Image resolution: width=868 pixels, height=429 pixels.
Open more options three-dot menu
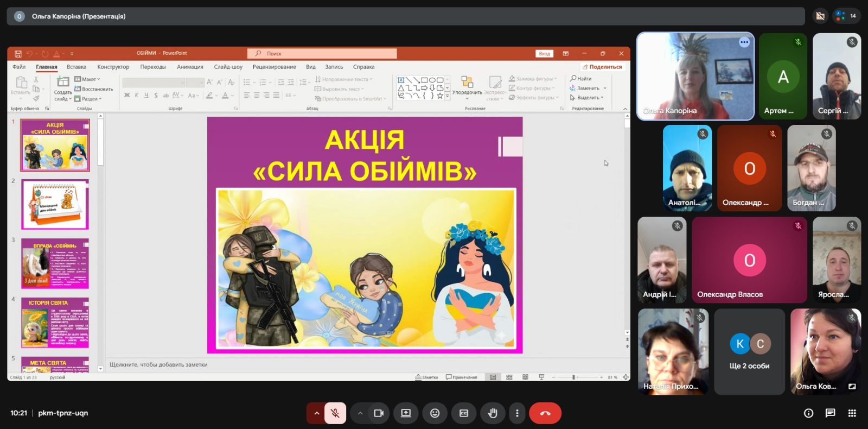click(517, 413)
